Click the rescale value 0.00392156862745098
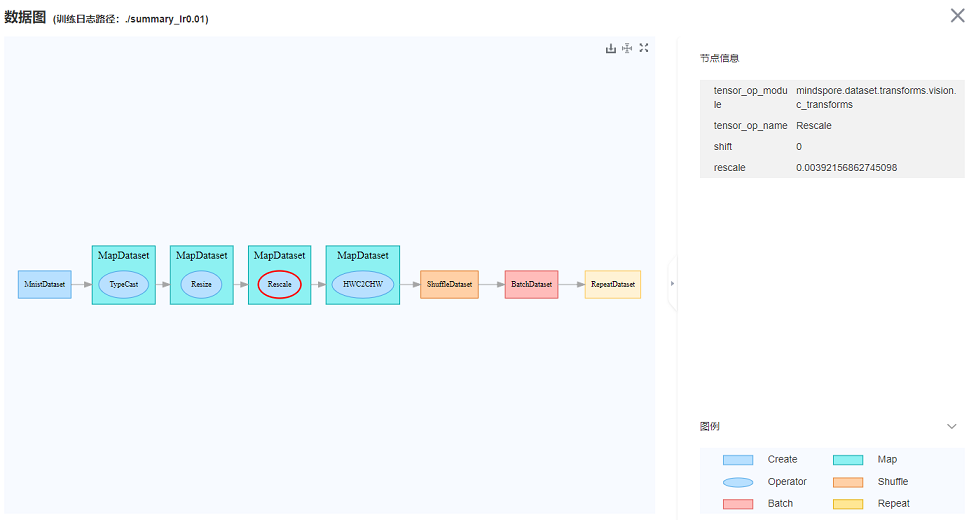Screen dimensions: 976x520 point(846,168)
